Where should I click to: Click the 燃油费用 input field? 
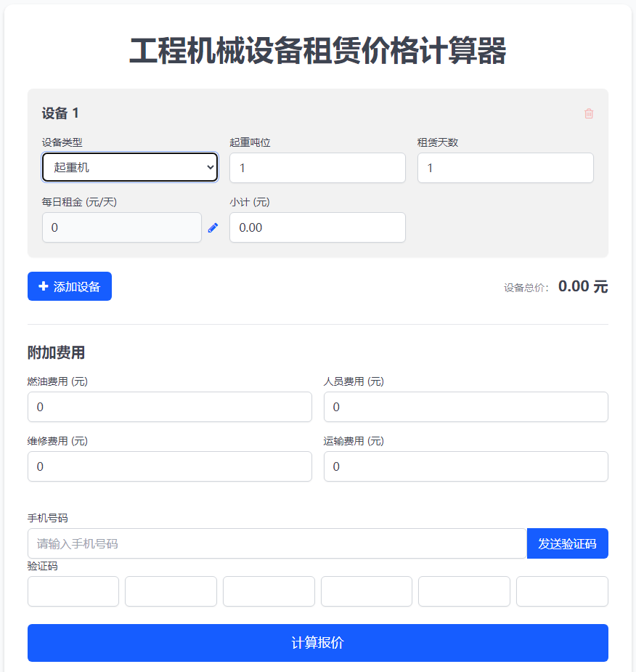pos(170,407)
